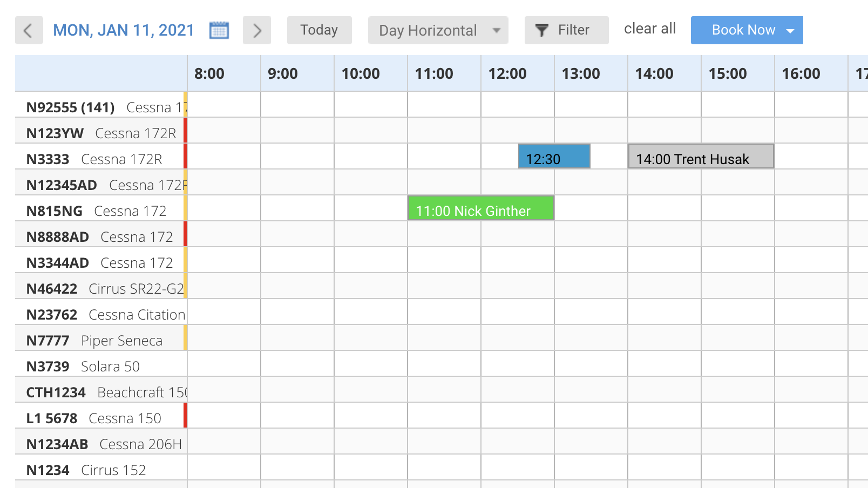Open the 12:30 blue reservation

coord(554,157)
